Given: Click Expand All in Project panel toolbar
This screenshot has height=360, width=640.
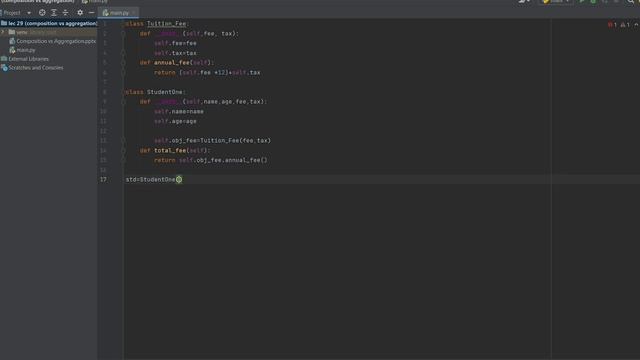Looking at the screenshot, I should click(54, 13).
